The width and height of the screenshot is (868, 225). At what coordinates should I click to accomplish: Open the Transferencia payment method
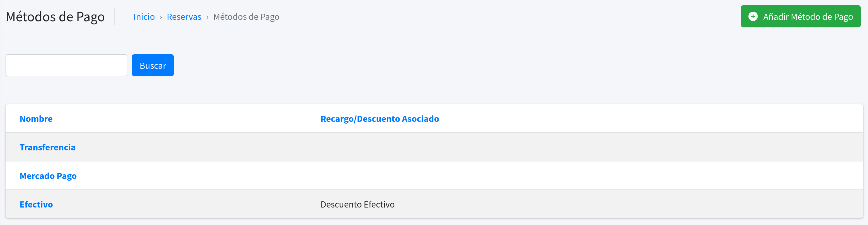[x=48, y=147]
